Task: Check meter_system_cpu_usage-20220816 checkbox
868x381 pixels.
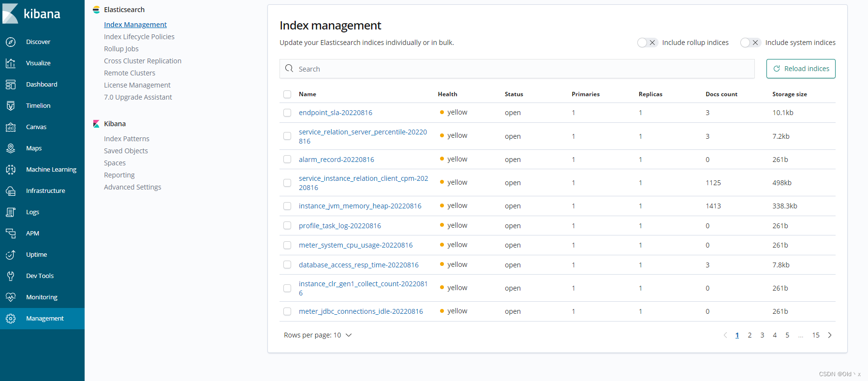Action: (287, 245)
